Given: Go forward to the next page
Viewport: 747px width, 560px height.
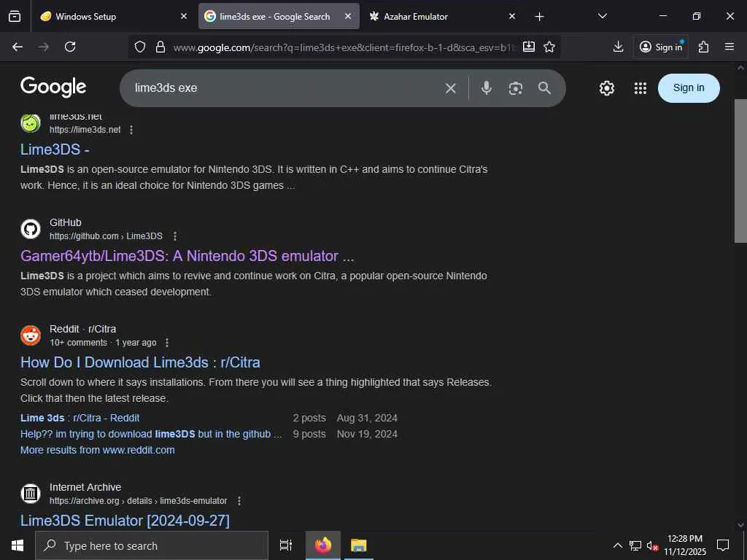Looking at the screenshot, I should pos(44,47).
